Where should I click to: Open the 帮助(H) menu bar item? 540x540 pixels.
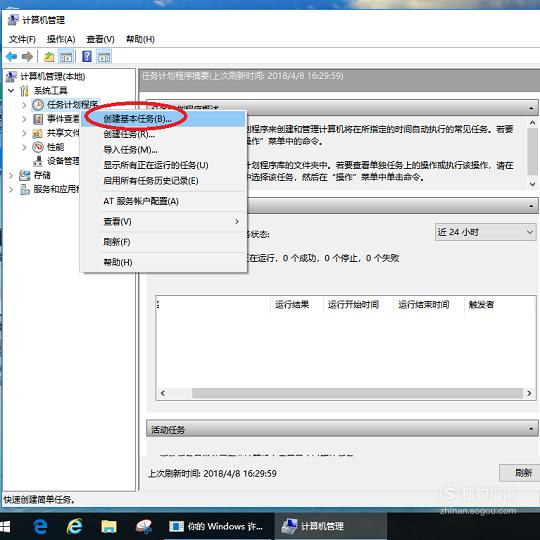140,39
